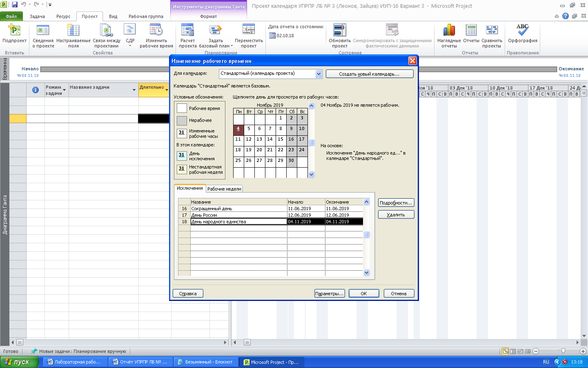Select day 23 in November calendar

pyautogui.click(x=291, y=152)
